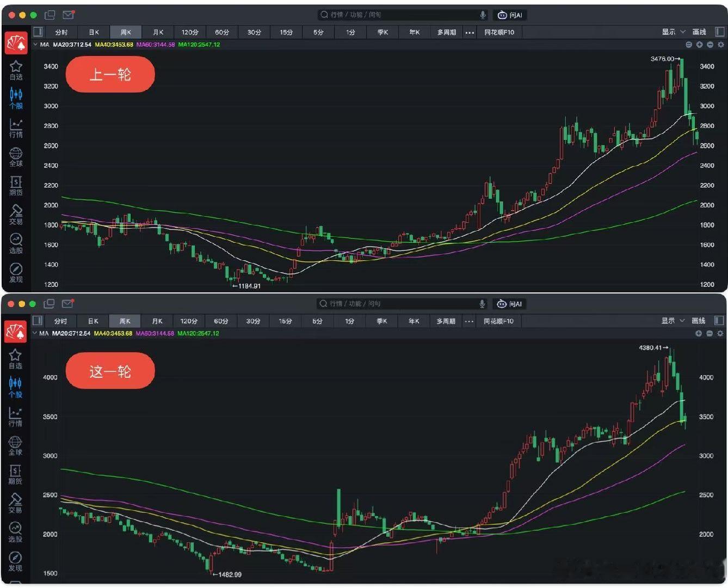The width and height of the screenshot is (728, 588).
Task: Click 画线 drawing tools in the 这一轮 window
Action: pyautogui.click(x=699, y=321)
